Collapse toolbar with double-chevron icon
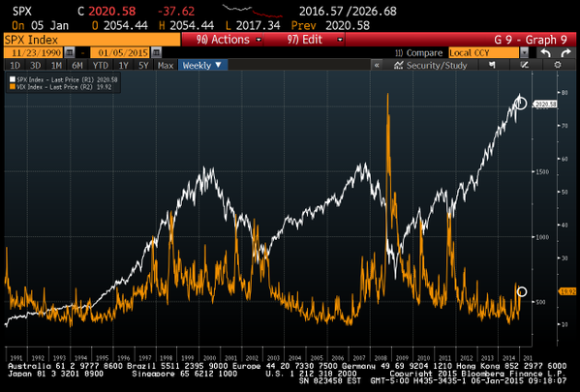 coord(377,66)
